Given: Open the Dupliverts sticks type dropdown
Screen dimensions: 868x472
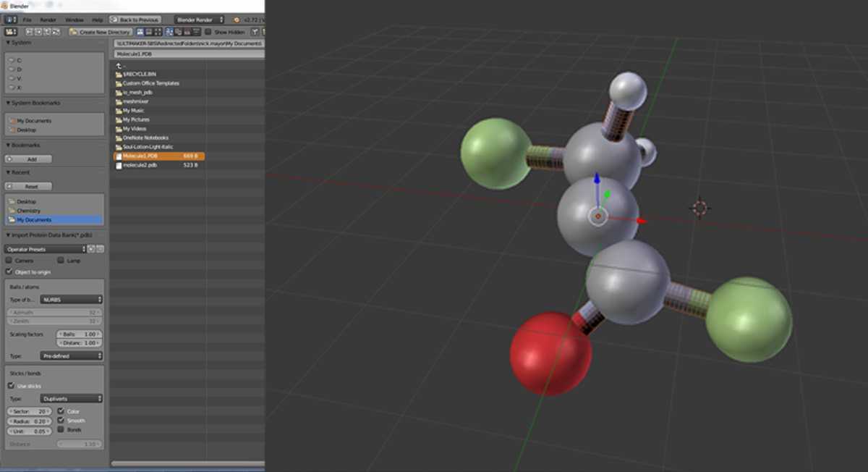Looking at the screenshot, I should pyautogui.click(x=72, y=398).
